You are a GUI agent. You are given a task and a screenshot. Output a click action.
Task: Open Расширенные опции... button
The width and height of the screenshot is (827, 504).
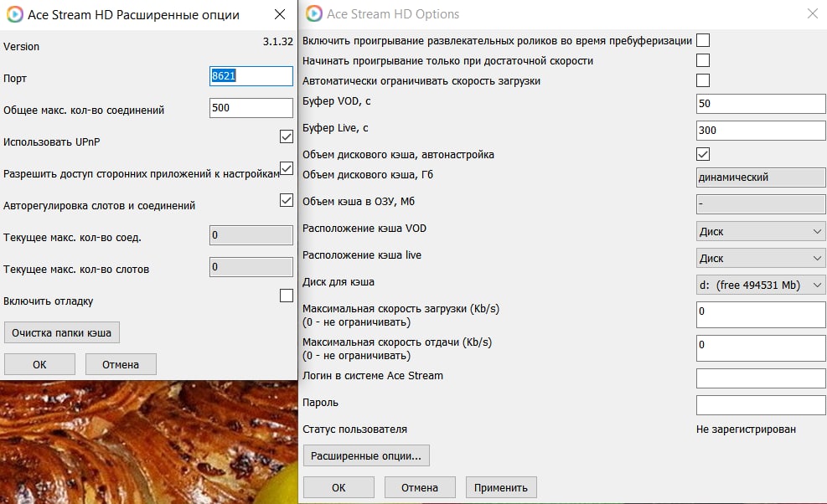[x=366, y=455]
